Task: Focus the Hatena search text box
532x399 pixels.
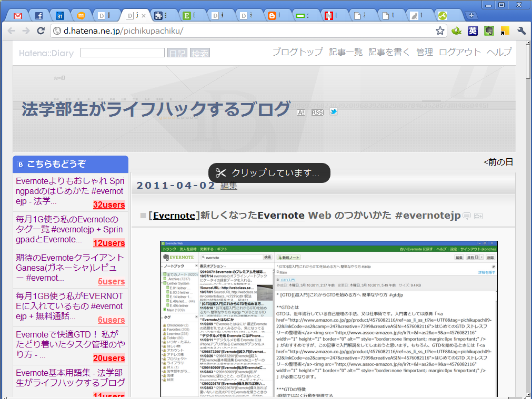Action: pyautogui.click(x=123, y=53)
